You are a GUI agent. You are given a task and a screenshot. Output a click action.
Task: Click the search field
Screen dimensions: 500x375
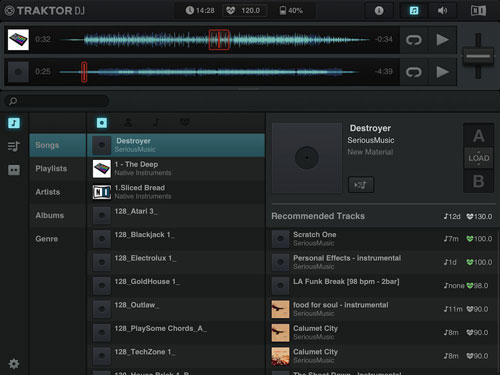point(57,101)
